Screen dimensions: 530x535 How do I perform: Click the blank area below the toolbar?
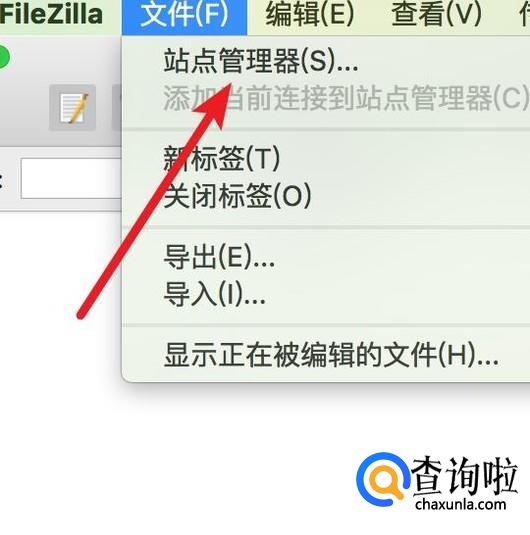61,307
